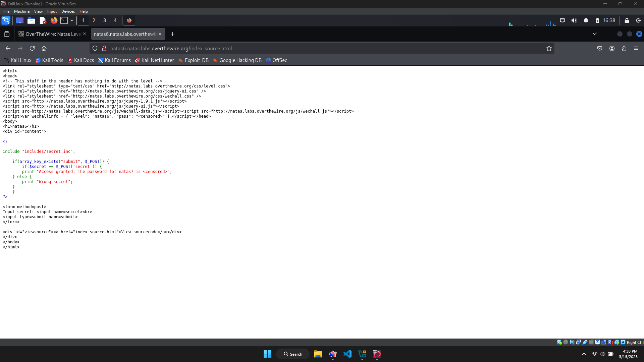Switch to workspace 4
Viewport: 644px width, 362px height.
(x=115, y=20)
